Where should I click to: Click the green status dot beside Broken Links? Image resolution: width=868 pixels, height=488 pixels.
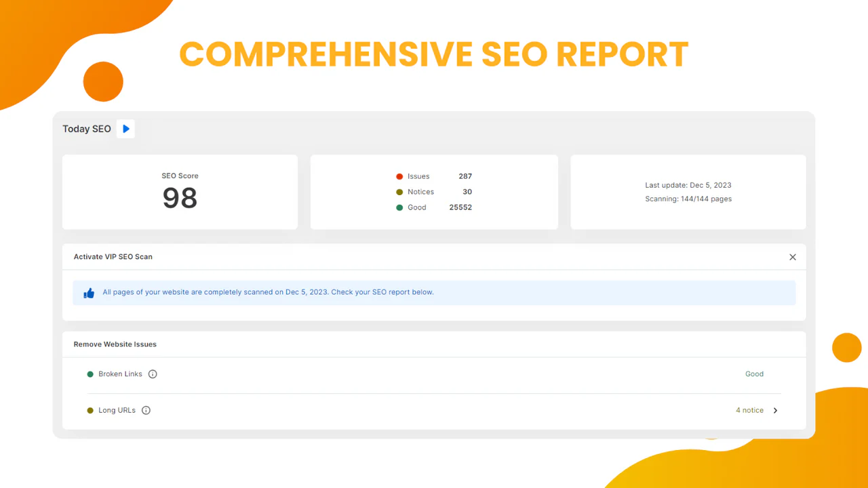click(90, 374)
